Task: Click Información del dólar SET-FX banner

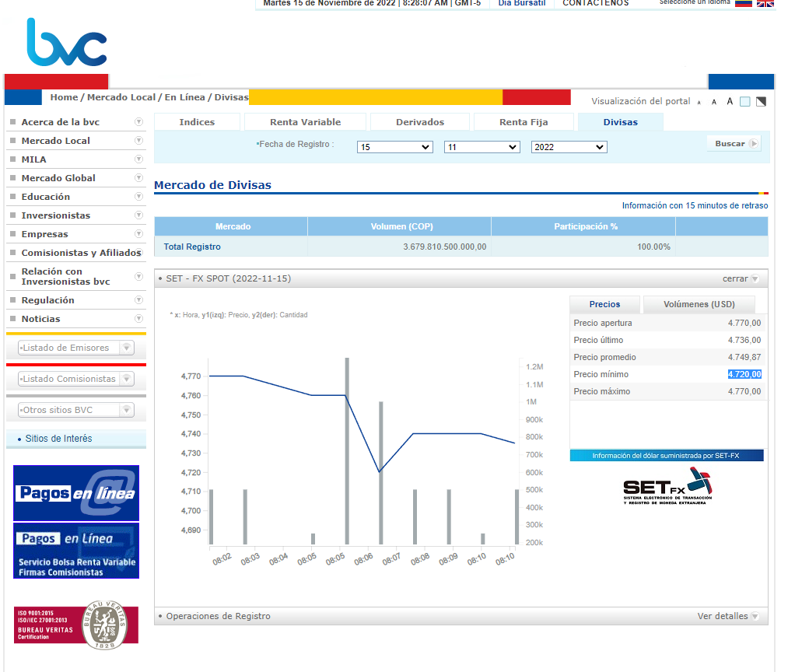Action: (666, 456)
